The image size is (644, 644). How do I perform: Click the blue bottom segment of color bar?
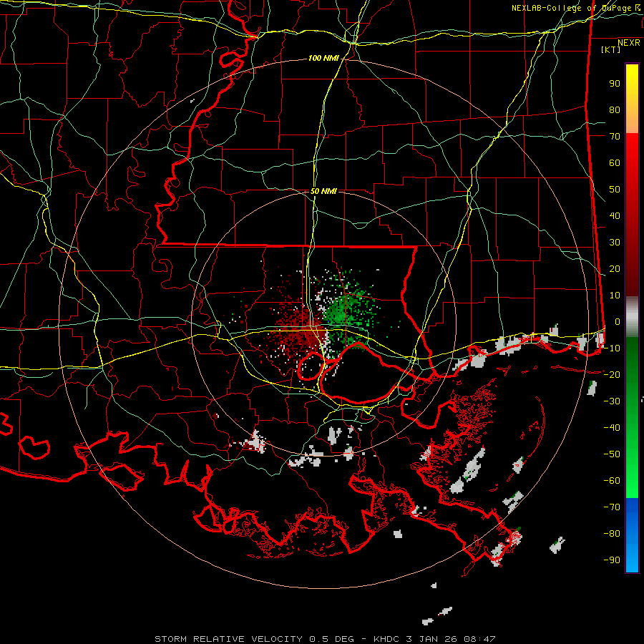coord(632,535)
